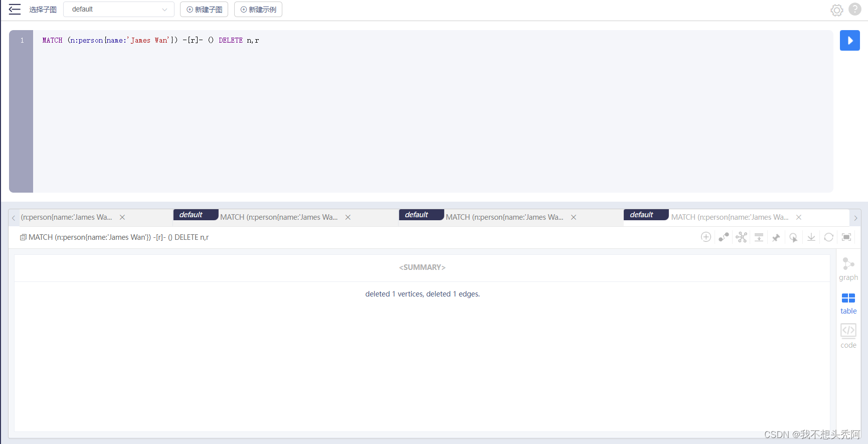The width and height of the screenshot is (868, 444).
Task: Toggle fullscreen for the result panel
Action: (x=846, y=237)
